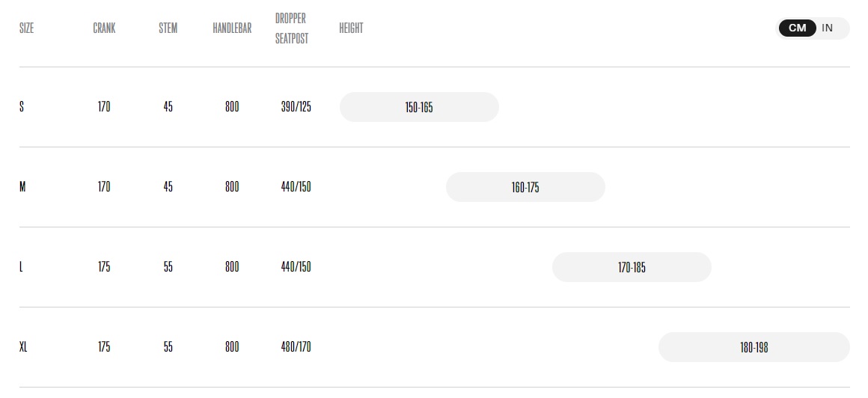Select the XL size row label
868x398 pixels.
pos(23,347)
